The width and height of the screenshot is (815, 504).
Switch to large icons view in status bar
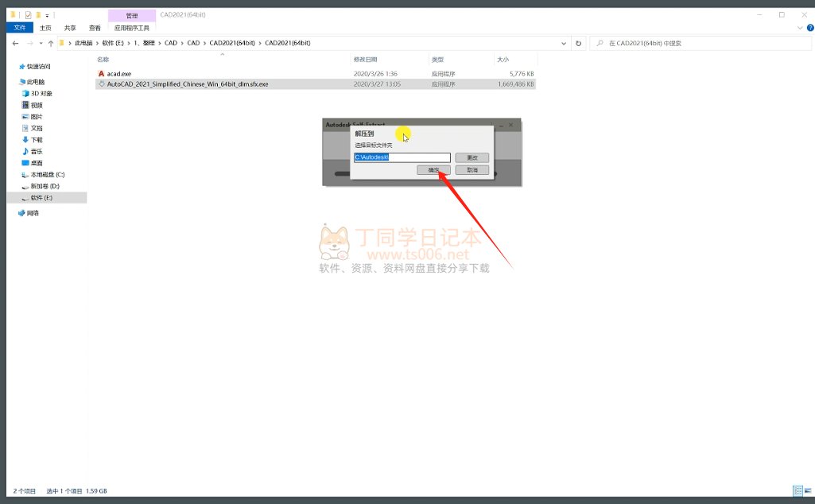click(808, 490)
